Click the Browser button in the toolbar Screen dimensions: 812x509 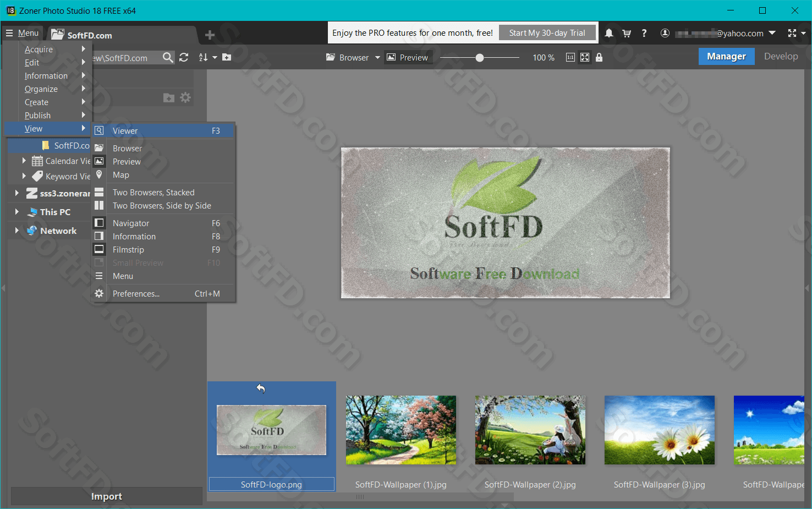pos(348,57)
